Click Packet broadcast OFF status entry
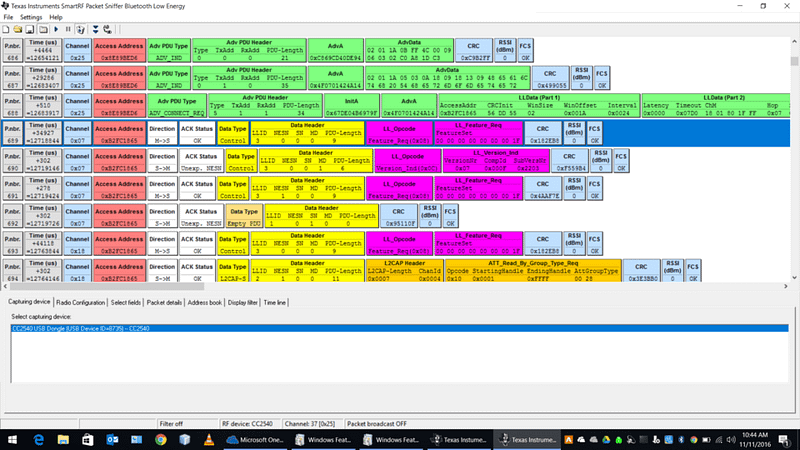Screen dimensions: 800x450 [377, 423]
